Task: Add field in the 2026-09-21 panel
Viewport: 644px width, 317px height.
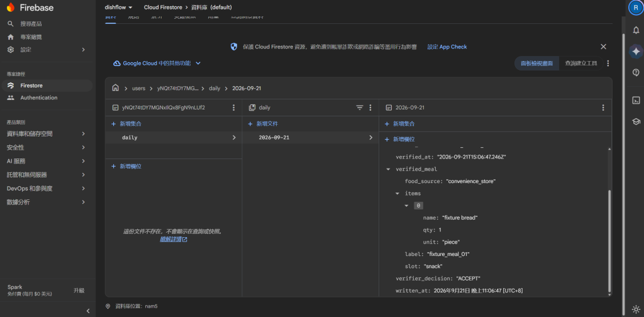Action: pos(399,139)
